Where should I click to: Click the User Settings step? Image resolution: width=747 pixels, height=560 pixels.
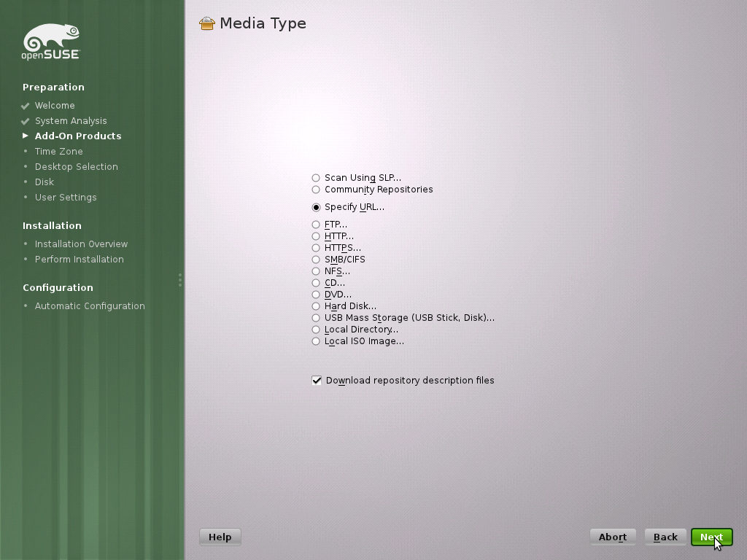coord(66,197)
